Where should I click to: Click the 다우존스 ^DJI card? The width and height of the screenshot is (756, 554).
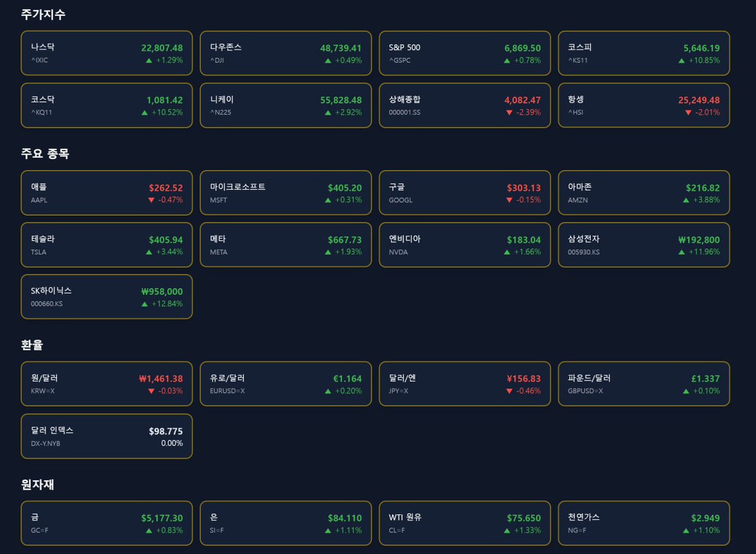coord(286,54)
